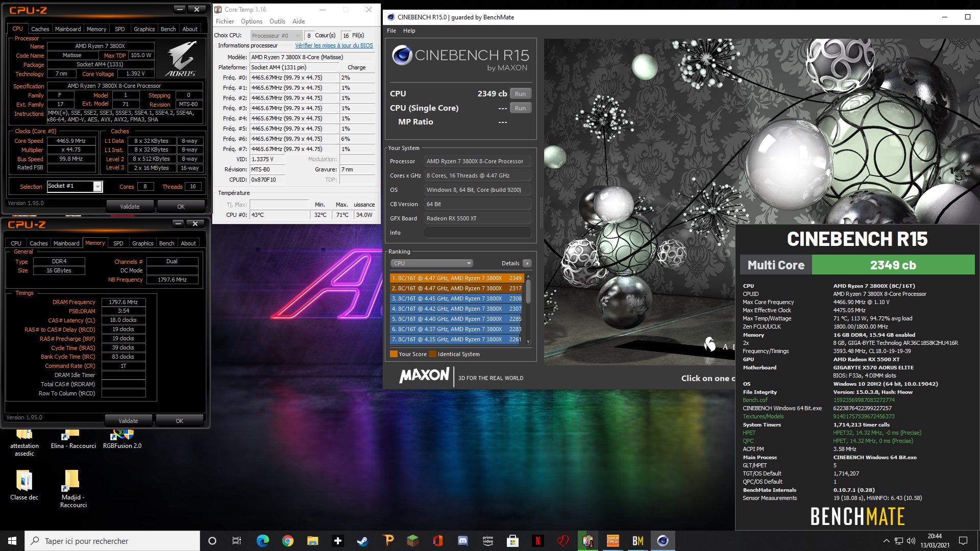Switch to BenchMate BM taskbar icon
980x551 pixels.
pos(638,541)
